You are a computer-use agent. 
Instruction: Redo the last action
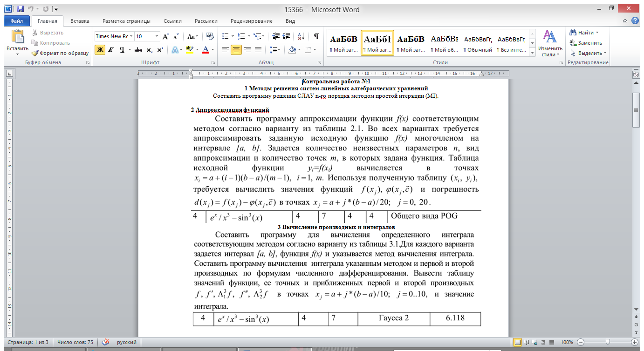click(46, 9)
